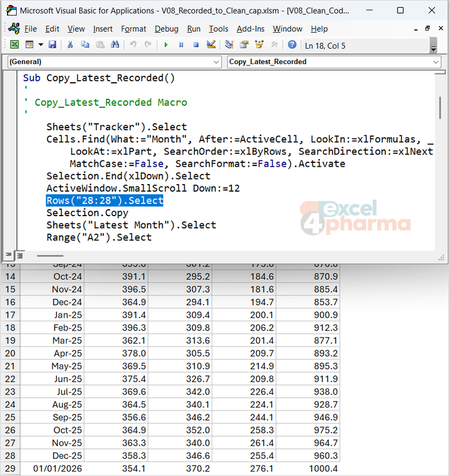Expand the (General) object dropdown
This screenshot has height=476, width=449.
(x=216, y=62)
